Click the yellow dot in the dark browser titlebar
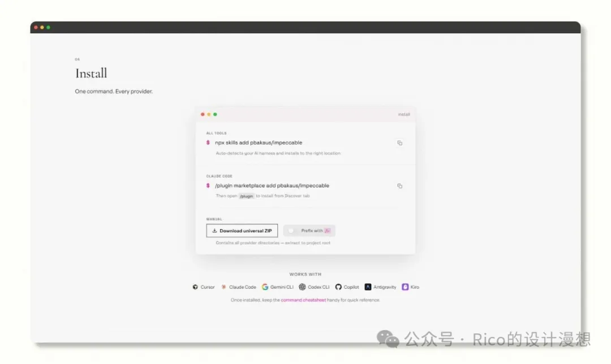 [42, 27]
